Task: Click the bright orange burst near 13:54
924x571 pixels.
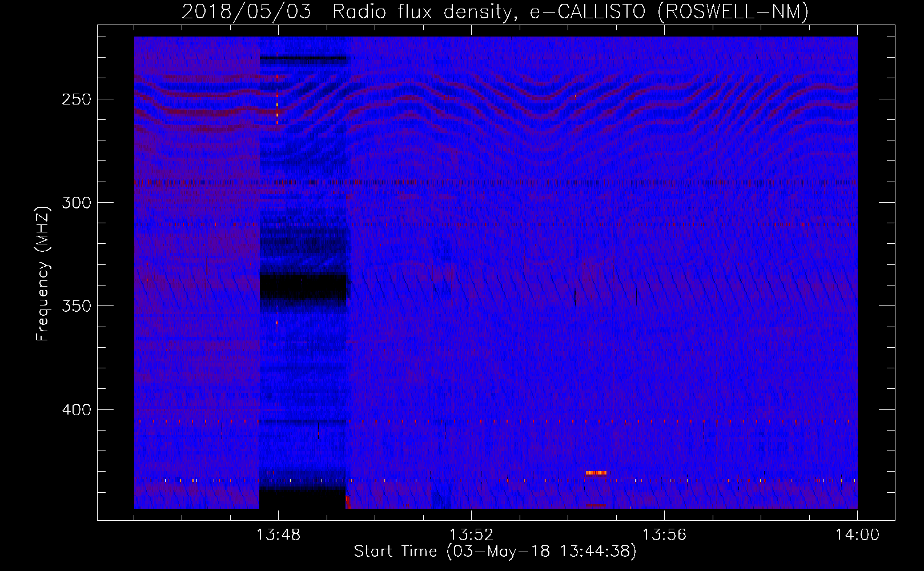Action: [596, 473]
